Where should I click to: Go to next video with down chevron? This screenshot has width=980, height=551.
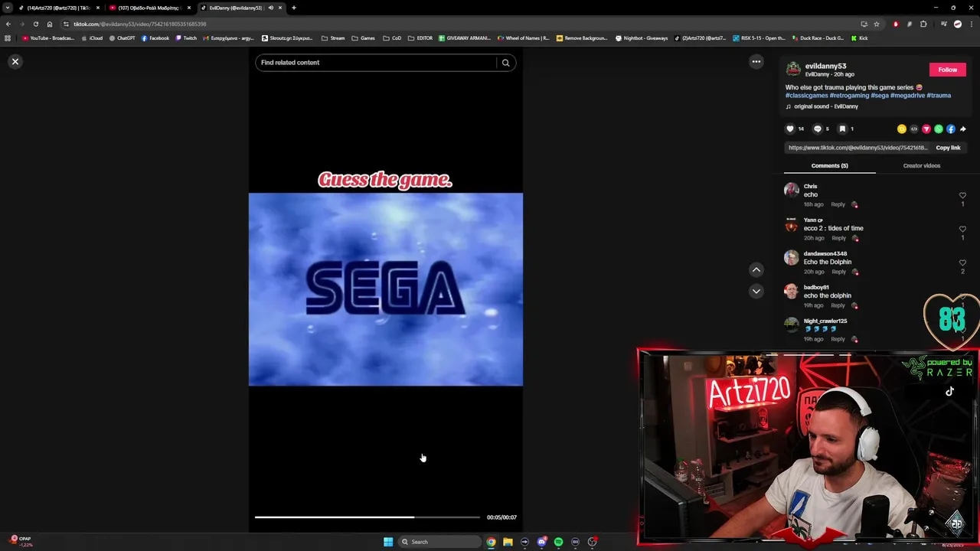[x=756, y=291]
